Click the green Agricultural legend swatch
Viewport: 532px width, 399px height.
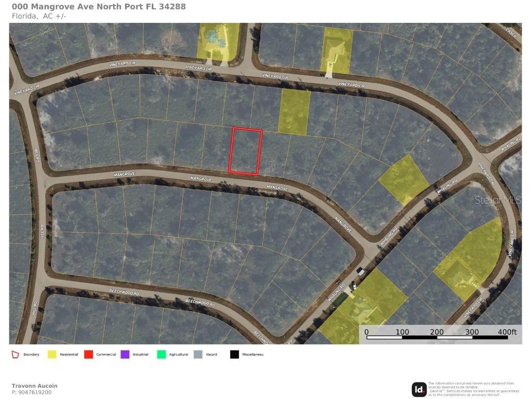tap(162, 354)
